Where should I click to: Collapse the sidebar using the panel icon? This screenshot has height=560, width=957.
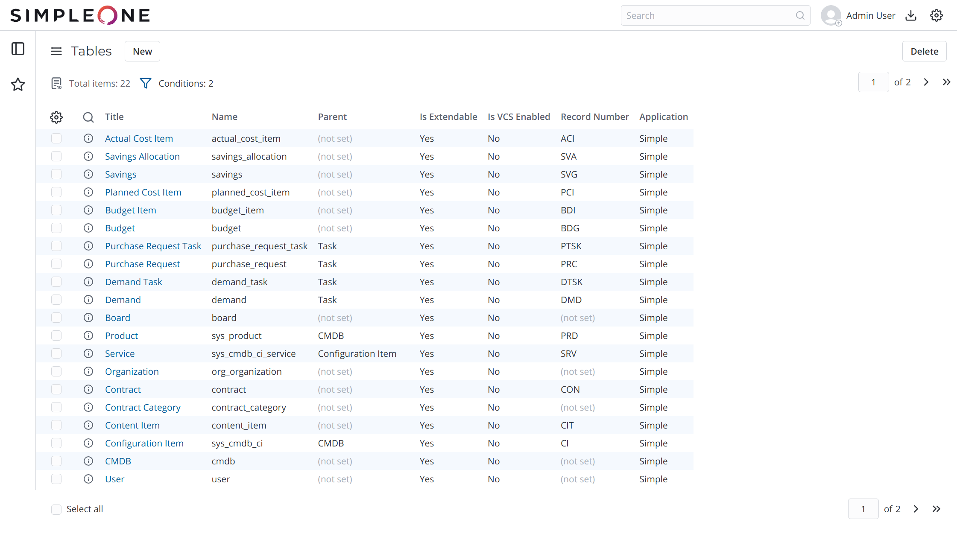18,49
